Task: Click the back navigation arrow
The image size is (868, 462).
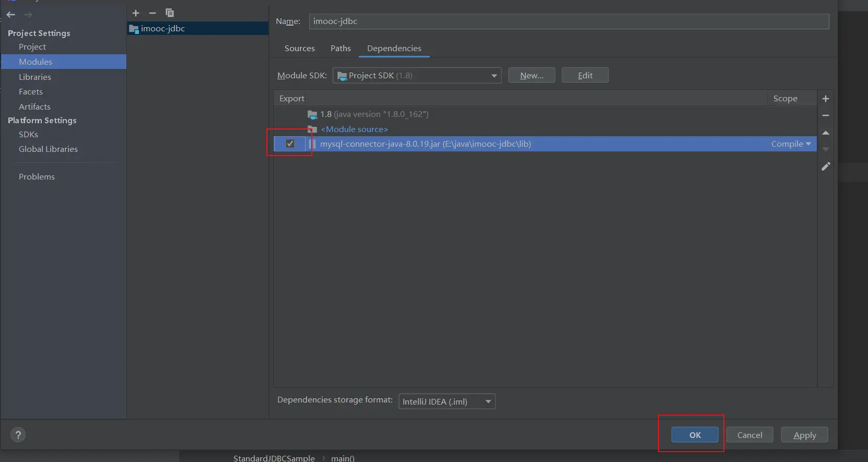Action: point(11,15)
